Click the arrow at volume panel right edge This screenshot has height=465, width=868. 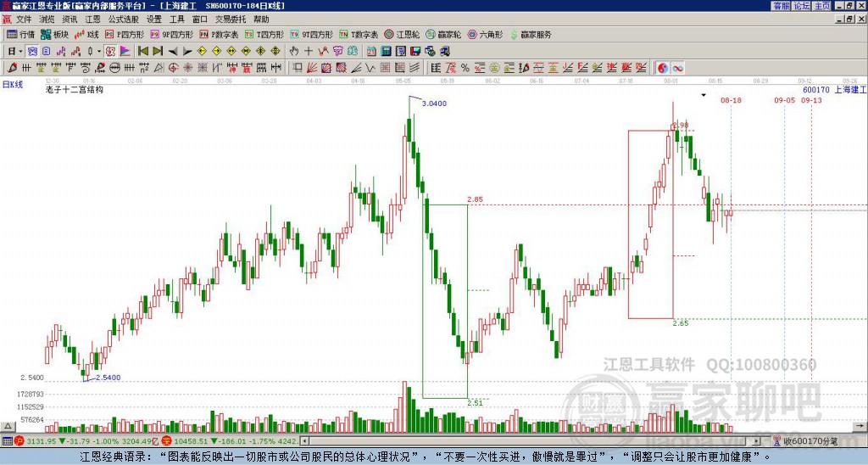tap(861, 426)
